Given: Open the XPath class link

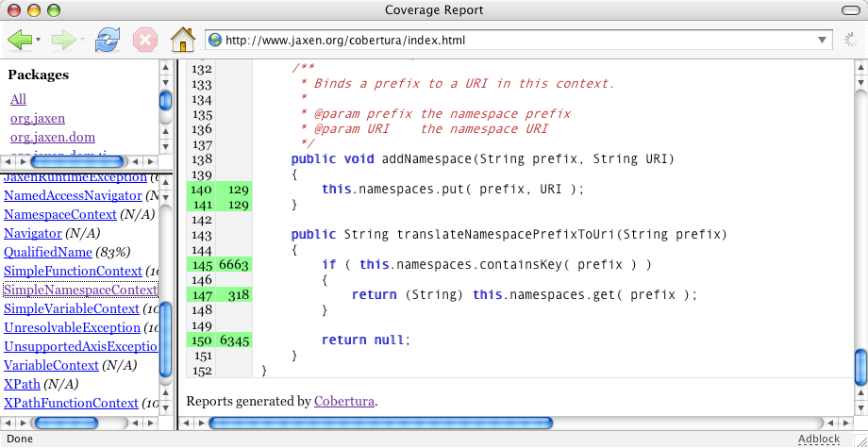Looking at the screenshot, I should point(22,384).
